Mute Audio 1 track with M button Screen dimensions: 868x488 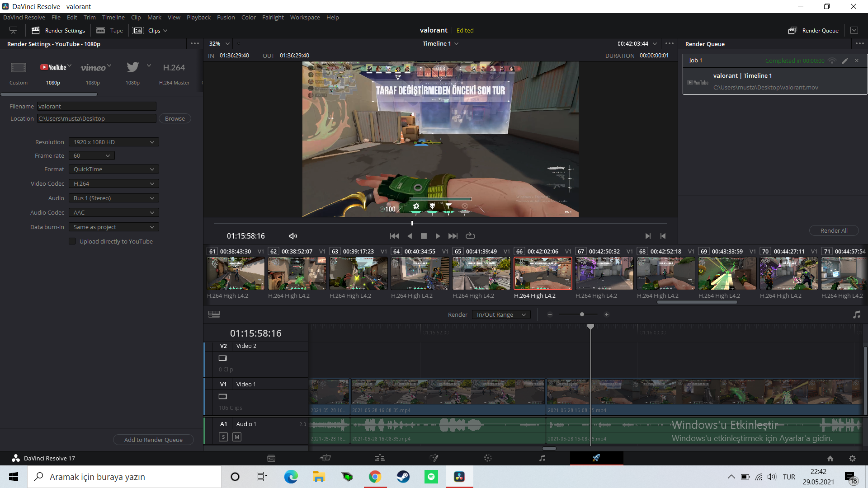pyautogui.click(x=237, y=437)
